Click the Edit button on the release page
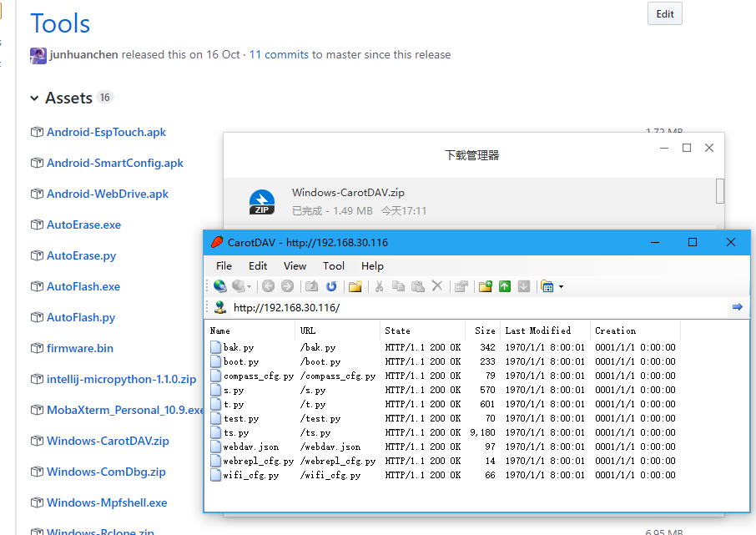Screen dimensions: 756x535 (x=664, y=13)
